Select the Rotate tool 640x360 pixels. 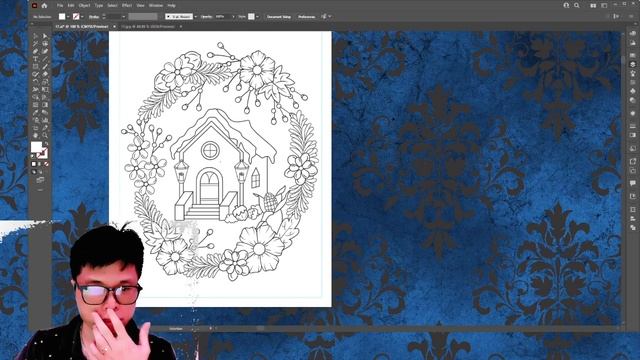[36, 82]
